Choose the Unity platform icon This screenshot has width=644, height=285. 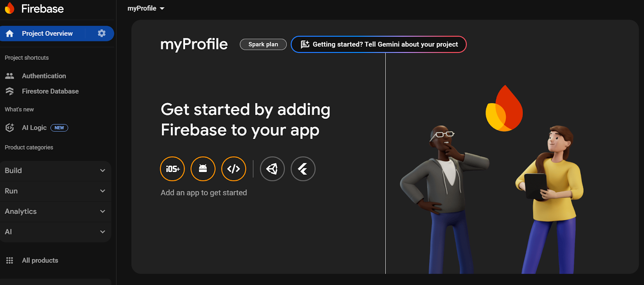[272, 169]
